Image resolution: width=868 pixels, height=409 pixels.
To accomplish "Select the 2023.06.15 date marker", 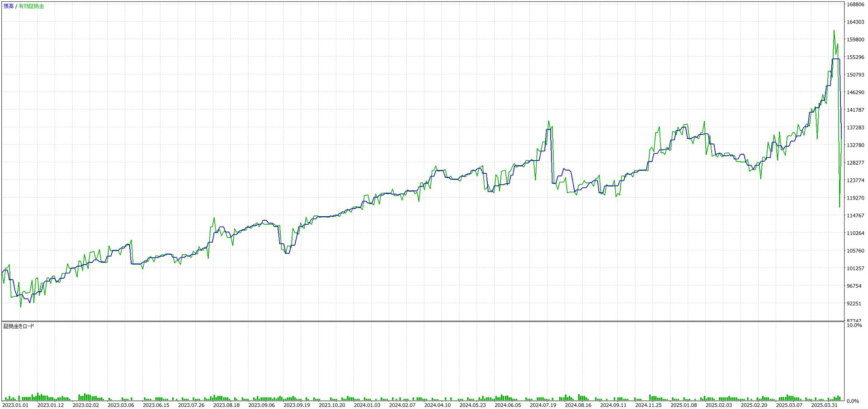I will pyautogui.click(x=156, y=405).
